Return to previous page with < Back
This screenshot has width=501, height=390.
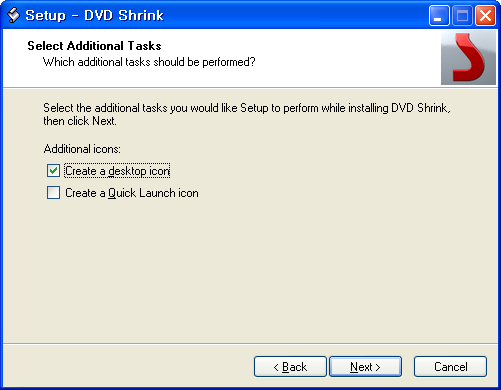pos(290,367)
